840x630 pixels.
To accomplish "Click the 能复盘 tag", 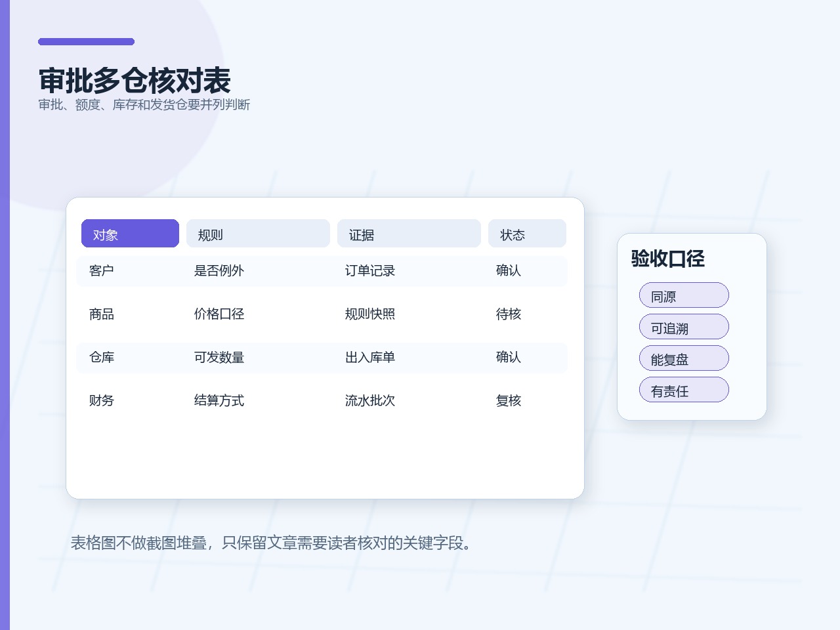I will pyautogui.click(x=684, y=358).
